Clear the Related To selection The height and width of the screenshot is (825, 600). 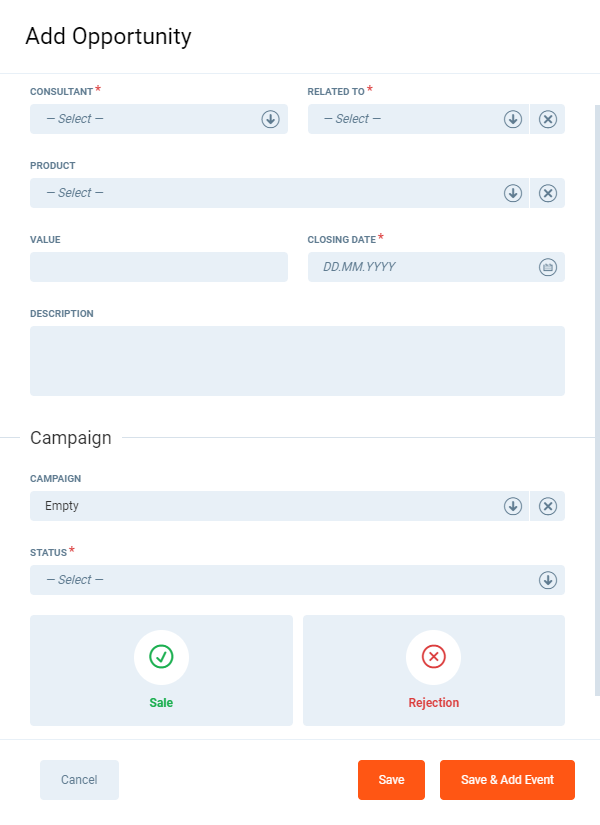[548, 119]
